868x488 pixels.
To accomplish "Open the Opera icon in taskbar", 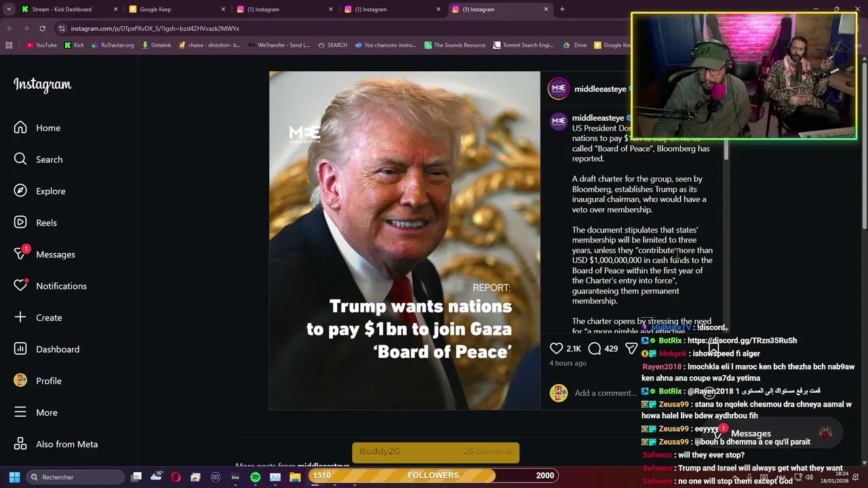I will pyautogui.click(x=176, y=477).
